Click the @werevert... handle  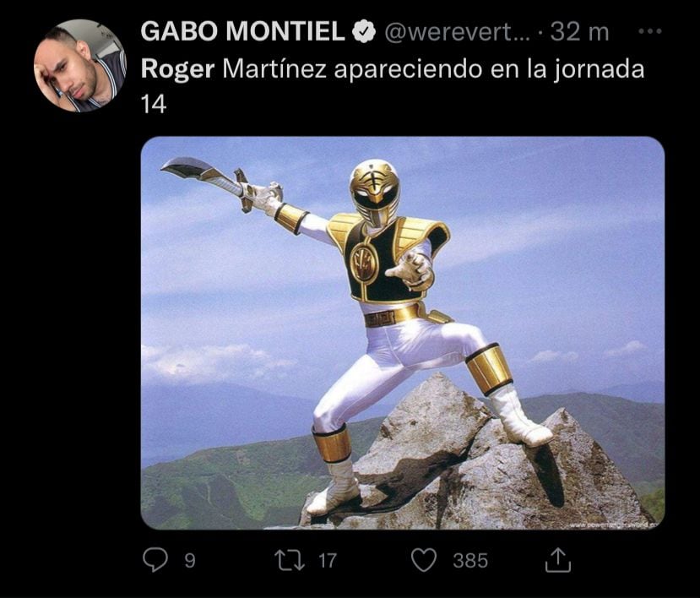456,32
